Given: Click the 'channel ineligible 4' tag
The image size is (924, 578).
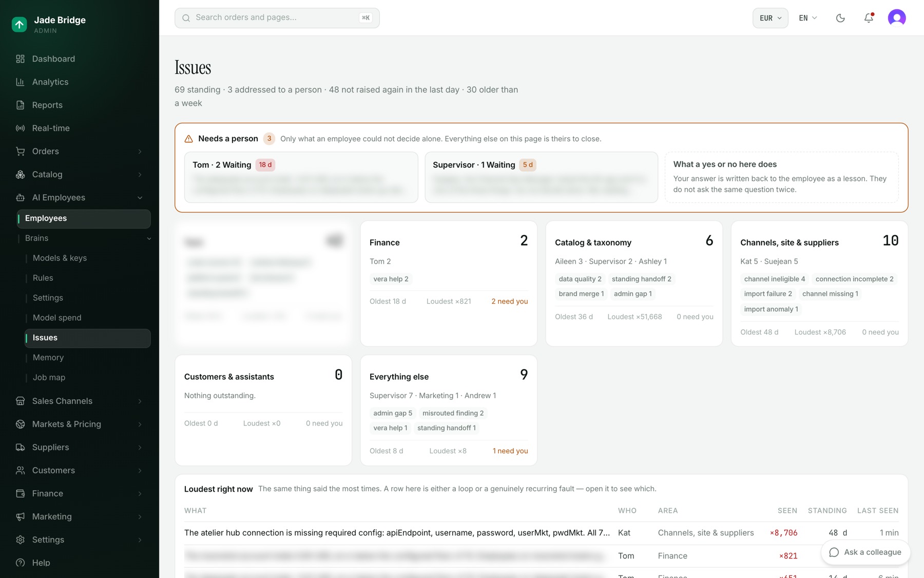Looking at the screenshot, I should (x=775, y=279).
